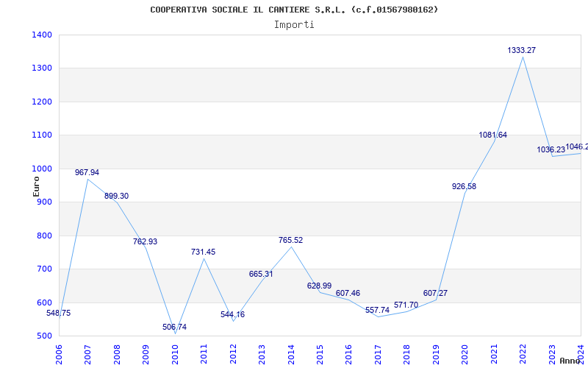Click the 2015 year on x-axis
588x368 pixels.
tap(320, 354)
